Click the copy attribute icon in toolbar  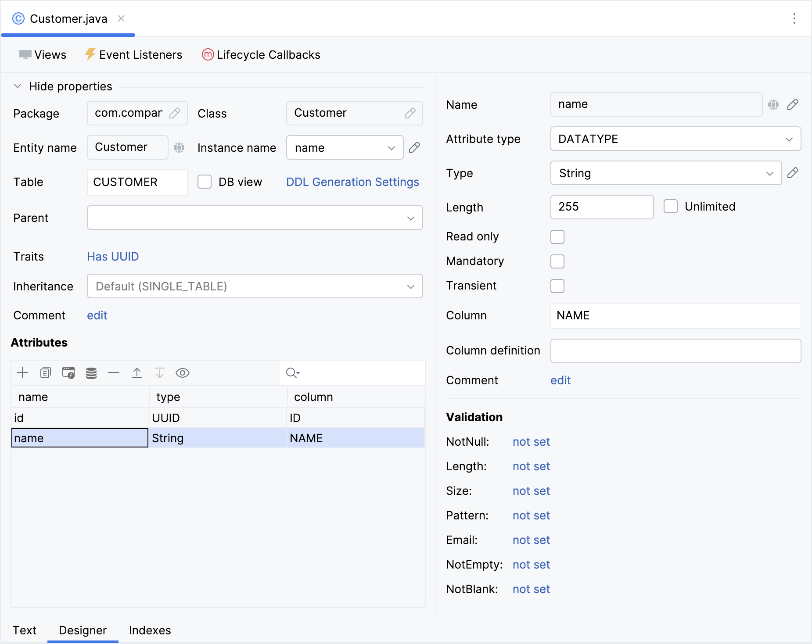pos(45,373)
